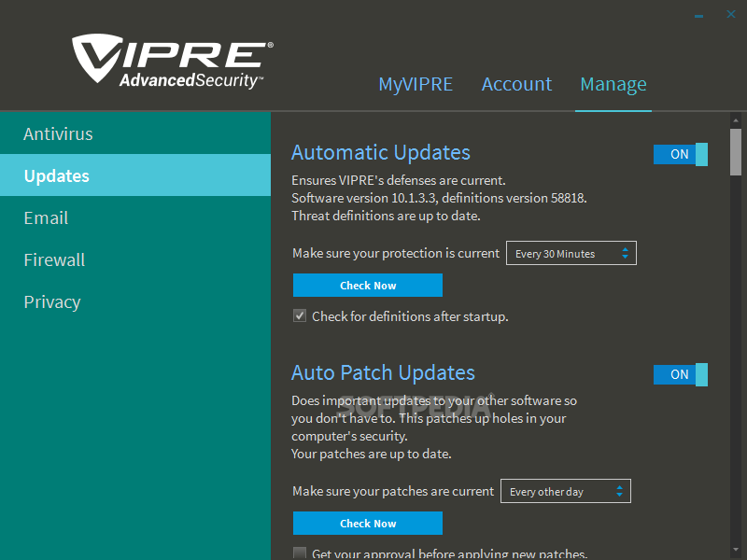Viewport: 747px width, 560px height.
Task: Click the VIPRE Advanced Security logo
Action: tap(173, 62)
